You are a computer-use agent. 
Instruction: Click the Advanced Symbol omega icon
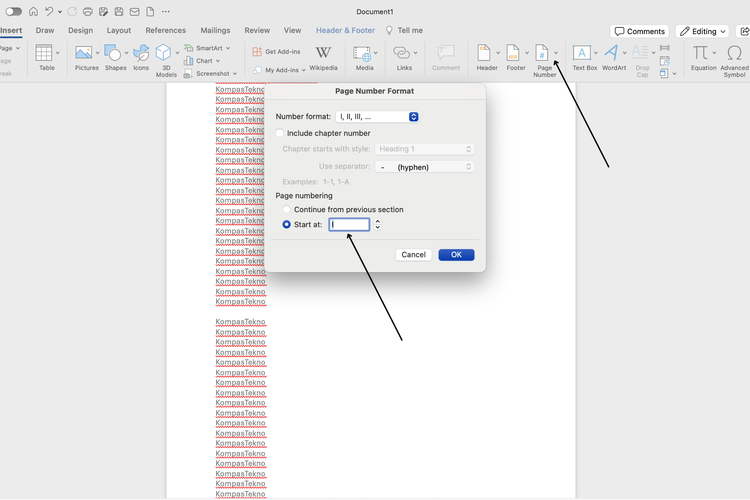(734, 53)
